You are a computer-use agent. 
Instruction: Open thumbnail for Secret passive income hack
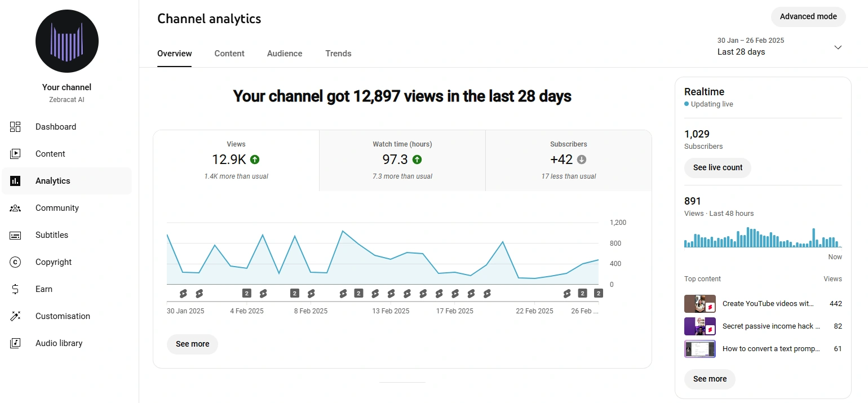pyautogui.click(x=700, y=326)
